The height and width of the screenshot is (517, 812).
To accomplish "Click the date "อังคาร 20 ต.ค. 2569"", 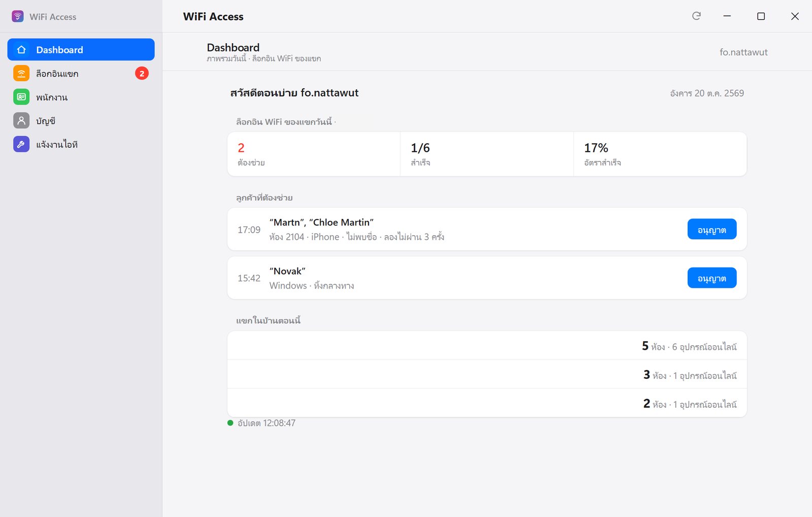I will (x=707, y=93).
